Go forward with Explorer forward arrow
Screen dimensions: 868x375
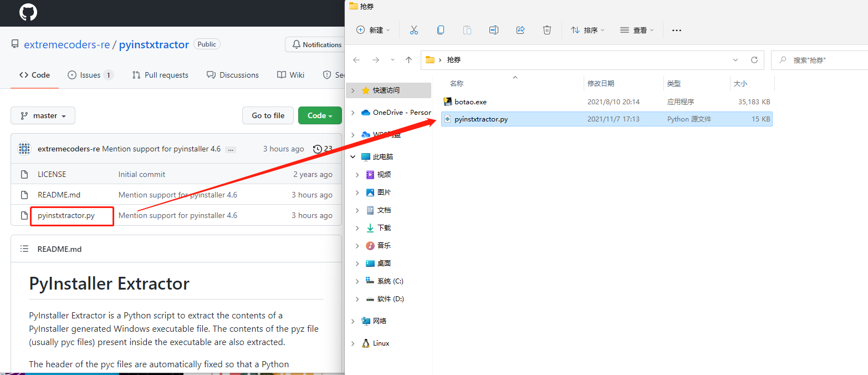(376, 60)
